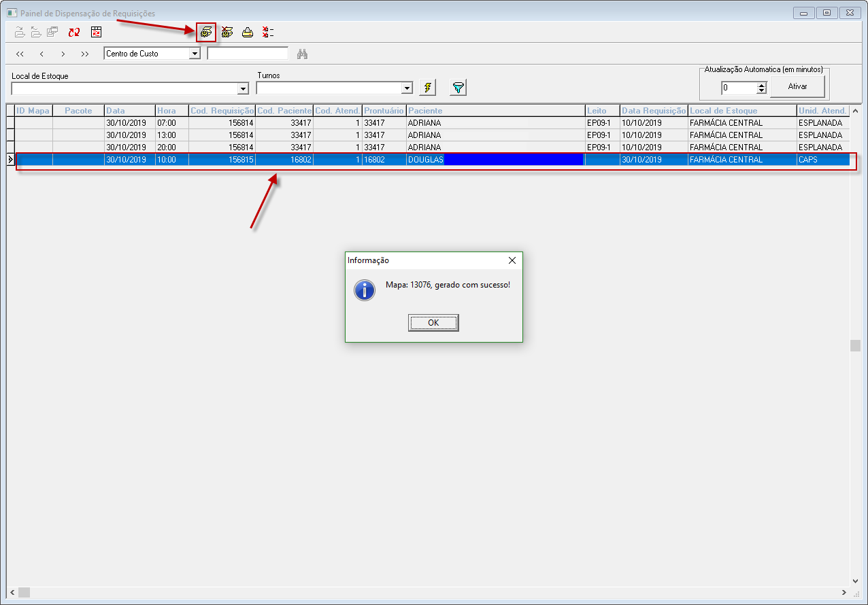Select the ADRIANA row at 13:00
This screenshot has height=605, width=868.
pos(432,135)
